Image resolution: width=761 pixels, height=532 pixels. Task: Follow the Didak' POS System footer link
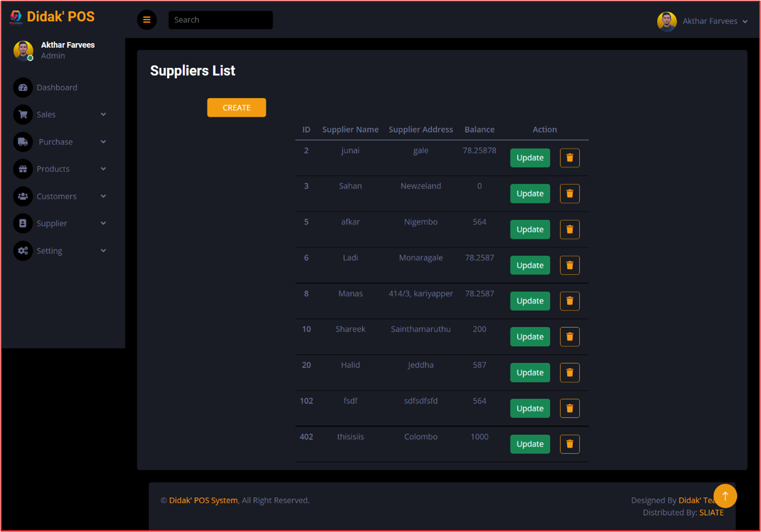tap(203, 500)
